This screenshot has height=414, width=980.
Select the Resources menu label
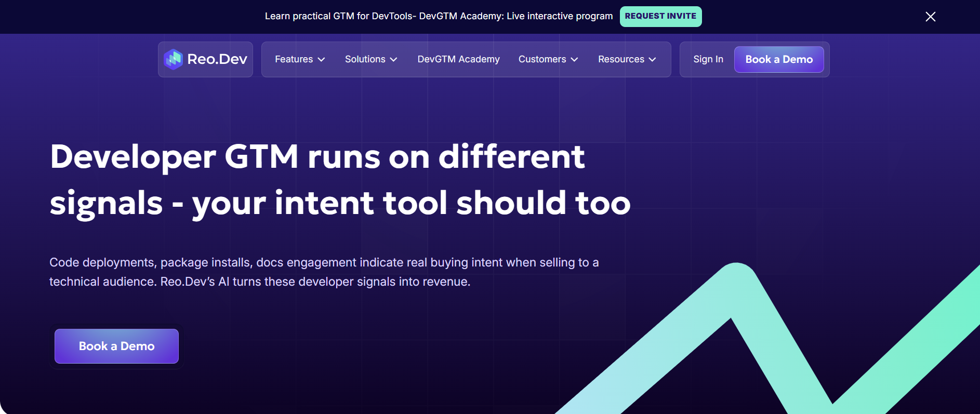(621, 59)
